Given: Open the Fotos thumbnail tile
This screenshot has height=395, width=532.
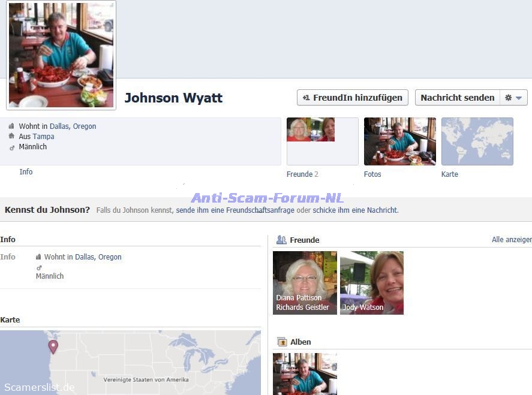Looking at the screenshot, I should (399, 141).
